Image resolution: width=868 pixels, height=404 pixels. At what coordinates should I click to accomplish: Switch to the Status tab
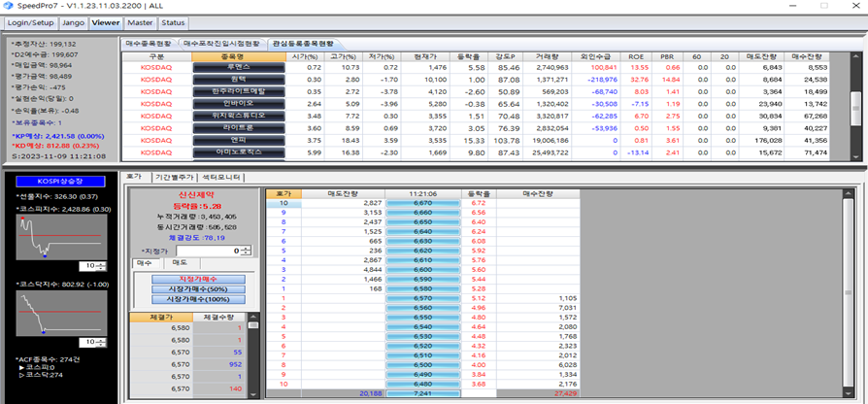[173, 22]
